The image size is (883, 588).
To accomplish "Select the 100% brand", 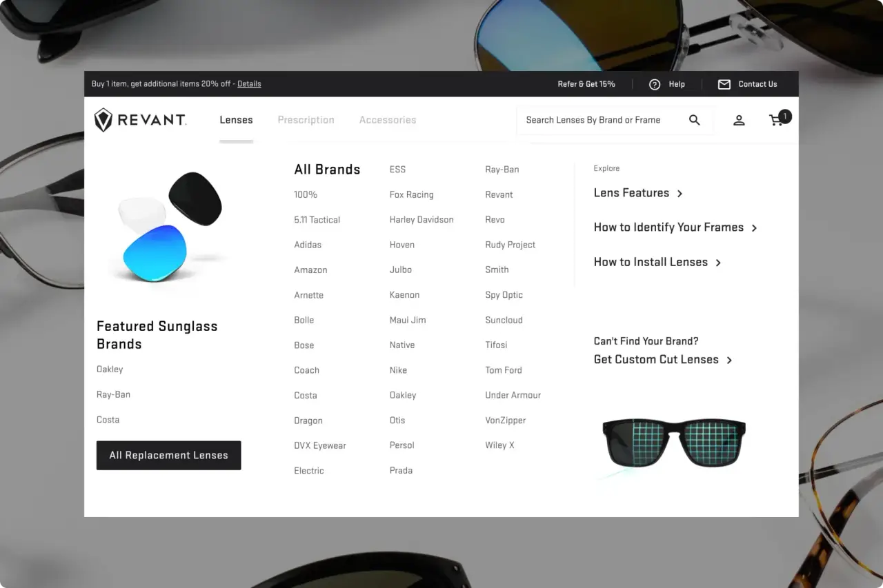I will pos(306,194).
